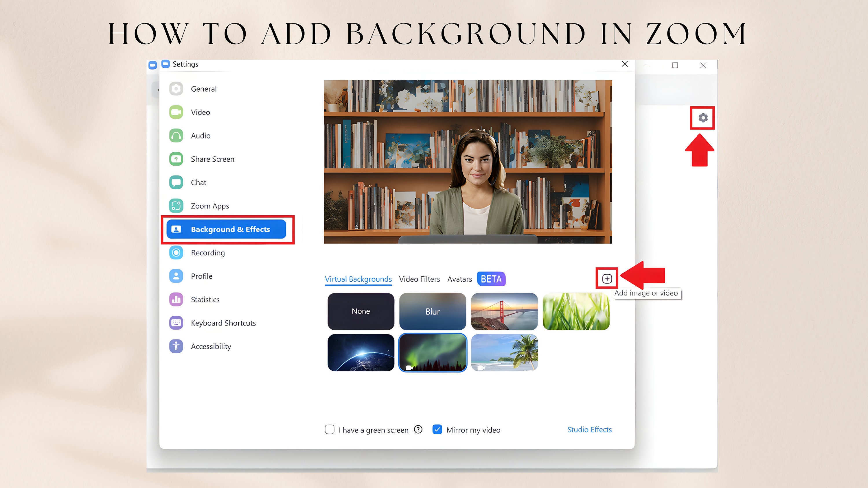Viewport: 868px width, 488px height.
Task: Select the Golden Gate Bridge background
Action: [x=504, y=312]
